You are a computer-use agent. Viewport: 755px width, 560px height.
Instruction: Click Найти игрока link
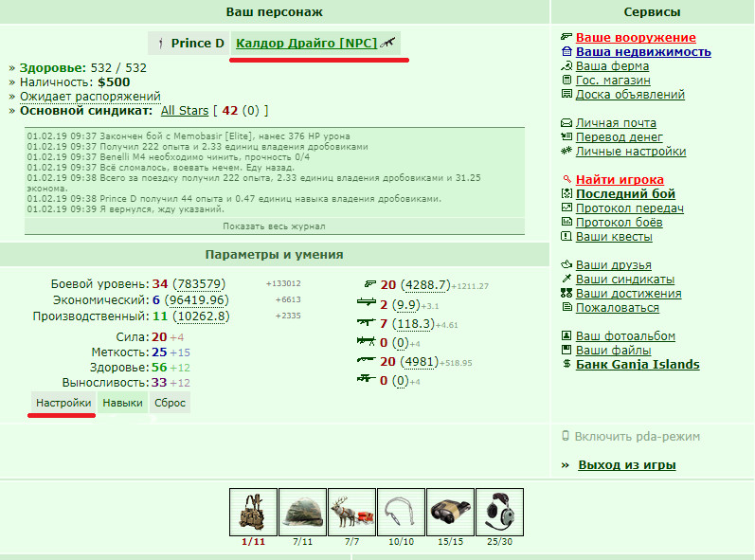tap(620, 180)
